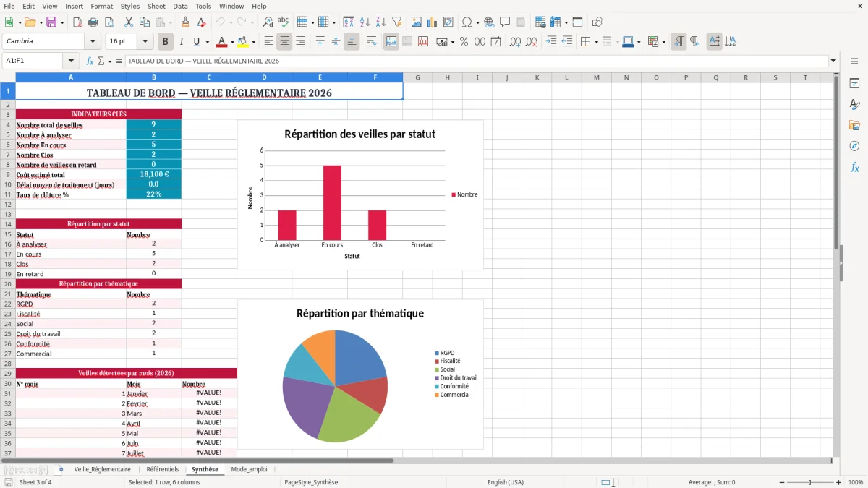Apply the red font color swatch

pos(222,41)
